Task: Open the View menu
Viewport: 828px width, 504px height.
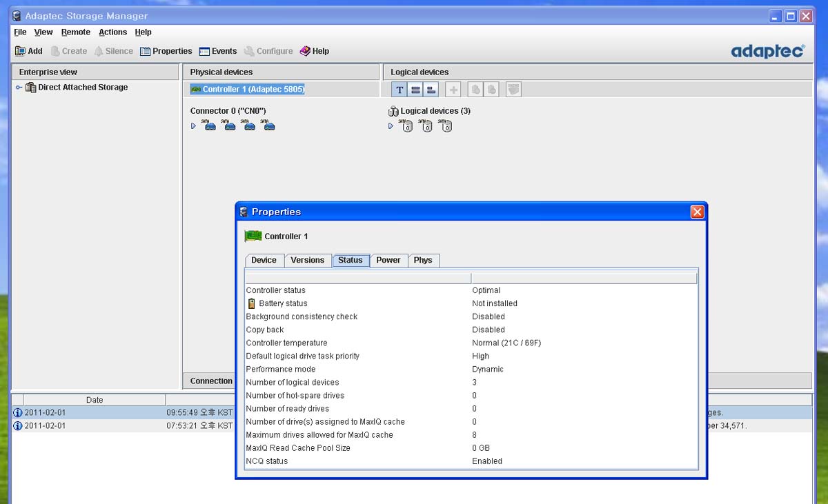Action: click(43, 32)
